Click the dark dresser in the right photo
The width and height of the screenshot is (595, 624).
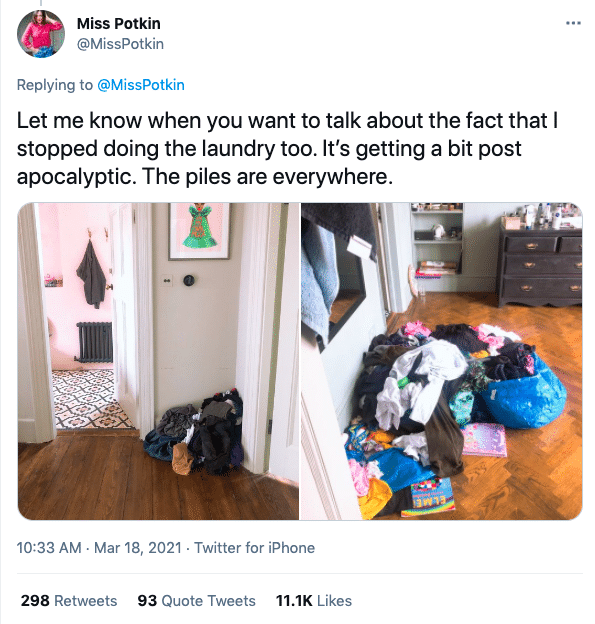coord(540,267)
